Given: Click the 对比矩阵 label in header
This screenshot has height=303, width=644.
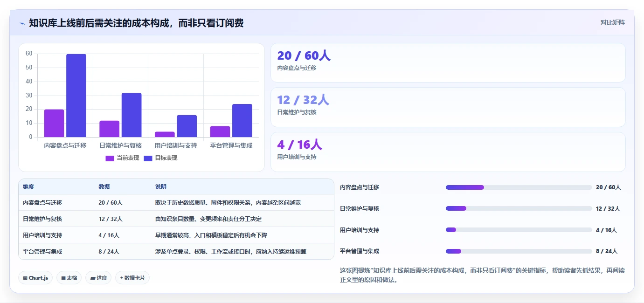Looking at the screenshot, I should [x=612, y=22].
